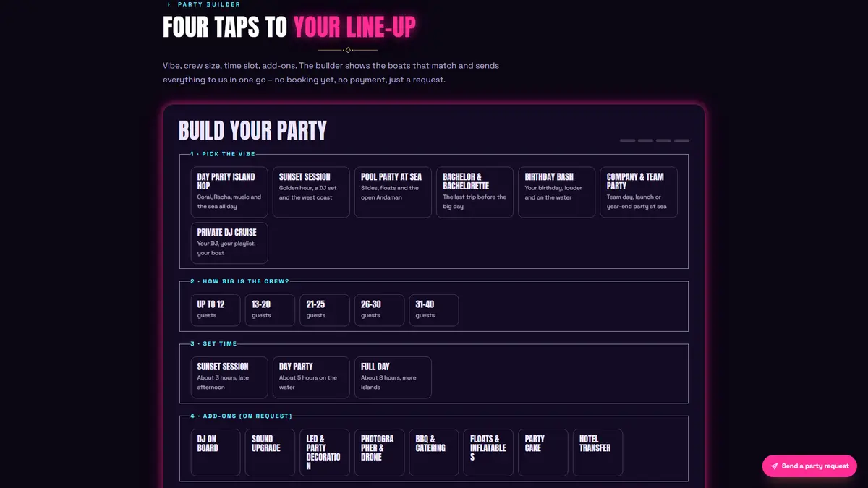
Task: Pick the Pool Party at Sea vibe
Action: (x=393, y=192)
